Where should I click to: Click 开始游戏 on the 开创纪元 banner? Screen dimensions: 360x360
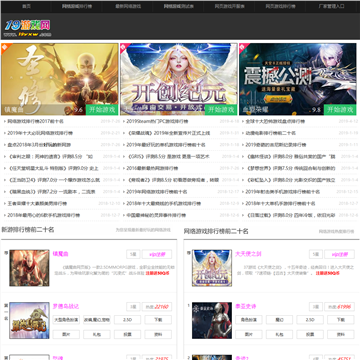coord(221,110)
